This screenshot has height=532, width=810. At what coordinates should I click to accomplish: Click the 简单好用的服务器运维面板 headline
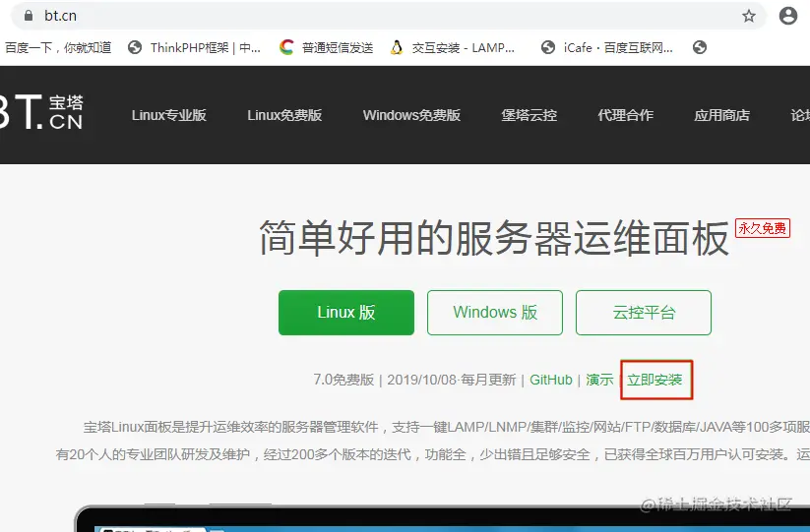coord(494,237)
